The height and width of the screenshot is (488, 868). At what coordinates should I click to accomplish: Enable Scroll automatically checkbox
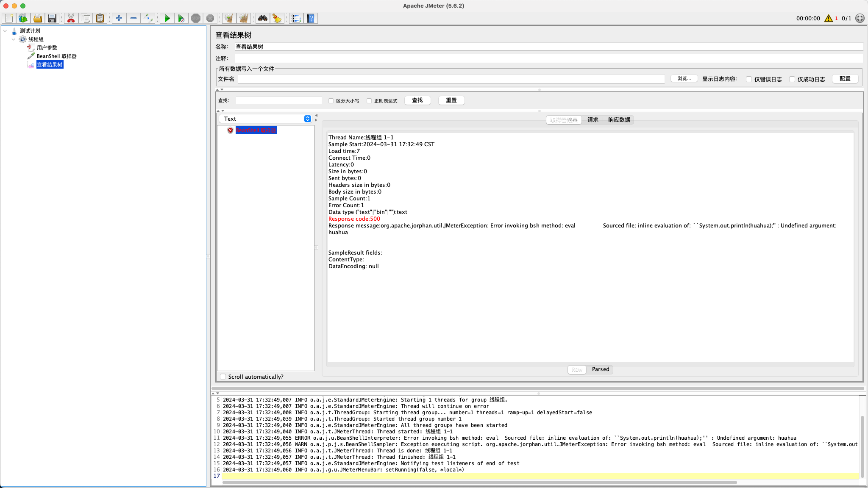223,377
